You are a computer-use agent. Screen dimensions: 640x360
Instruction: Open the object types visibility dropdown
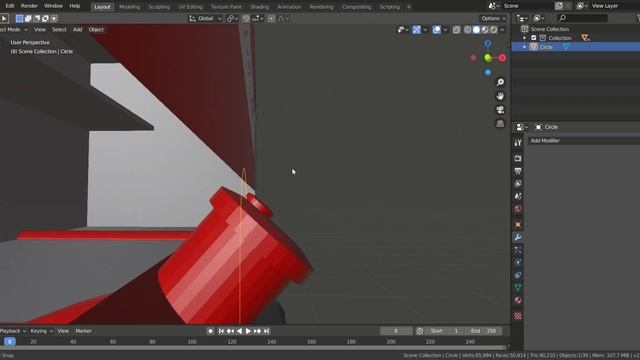[403, 30]
